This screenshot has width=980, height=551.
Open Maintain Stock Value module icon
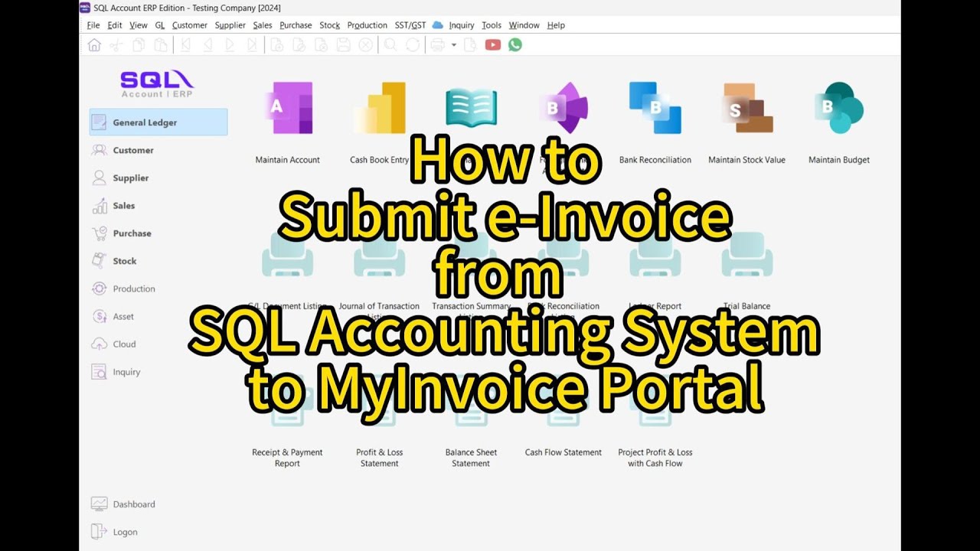747,108
